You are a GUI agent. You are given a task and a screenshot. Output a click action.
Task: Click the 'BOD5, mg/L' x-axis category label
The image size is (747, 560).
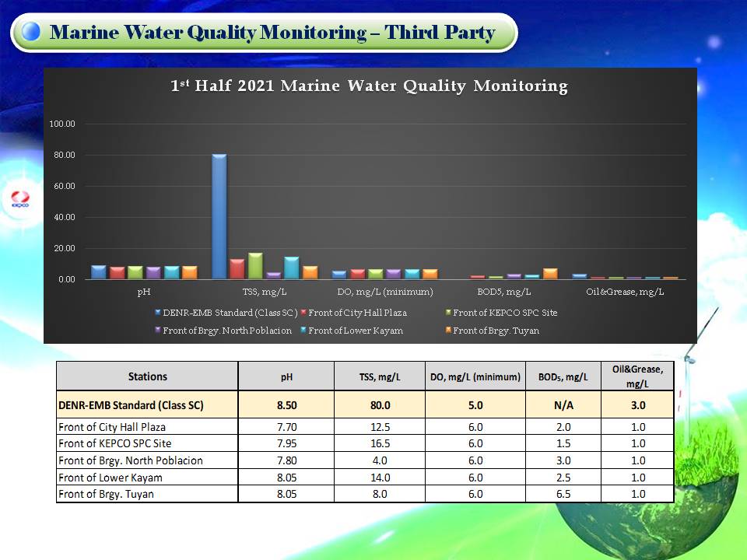click(504, 292)
